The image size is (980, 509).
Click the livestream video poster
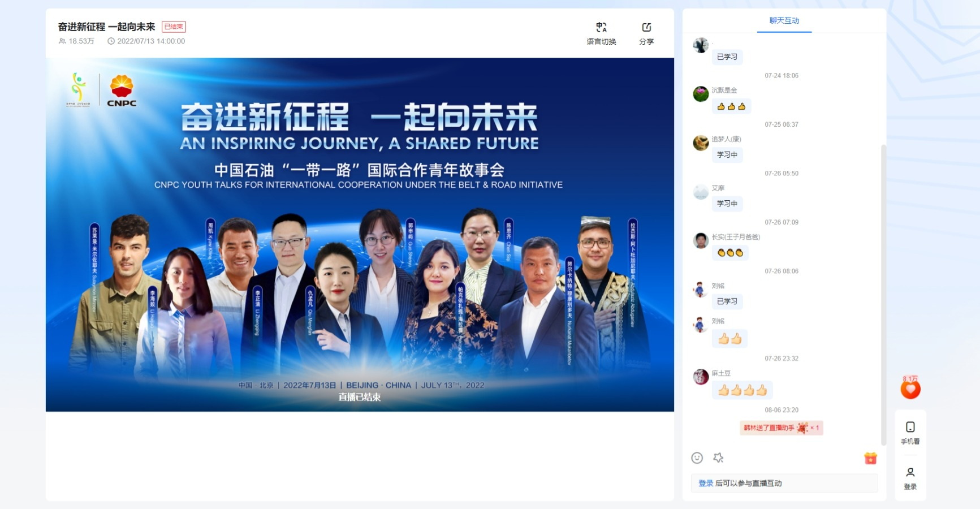pyautogui.click(x=360, y=235)
